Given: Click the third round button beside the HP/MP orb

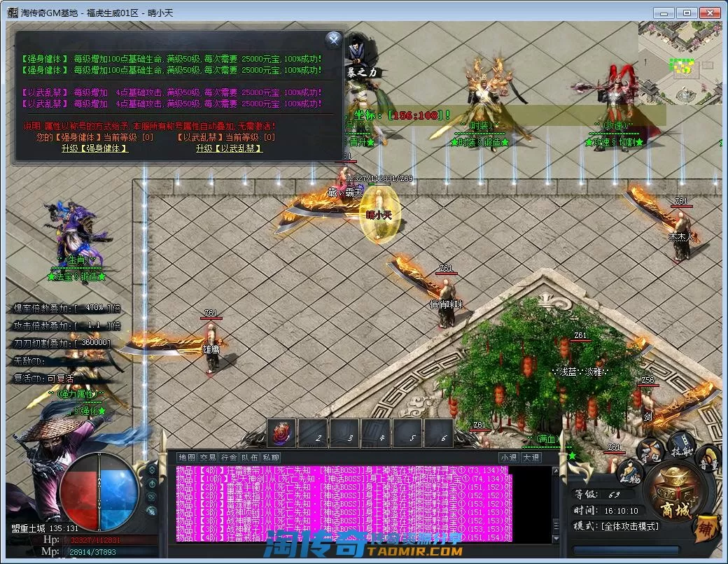Looking at the screenshot, I should tap(151, 497).
